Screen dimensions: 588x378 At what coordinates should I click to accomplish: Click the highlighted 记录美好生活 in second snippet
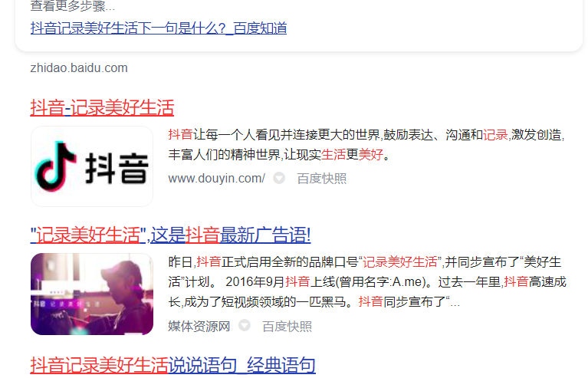point(400,261)
